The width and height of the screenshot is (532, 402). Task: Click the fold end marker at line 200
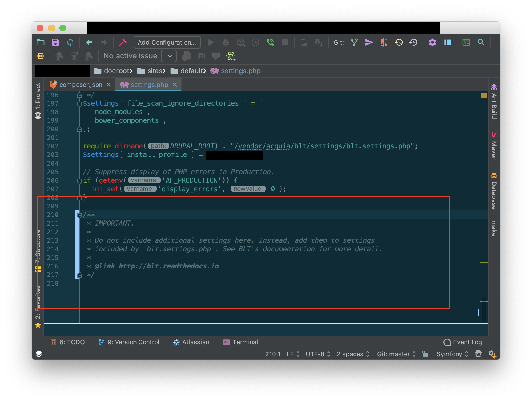click(80, 129)
